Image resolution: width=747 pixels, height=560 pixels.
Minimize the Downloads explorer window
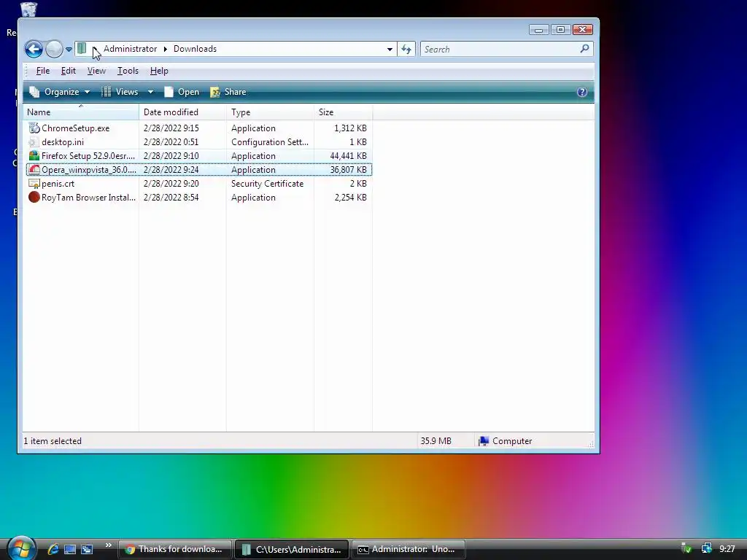click(x=539, y=30)
